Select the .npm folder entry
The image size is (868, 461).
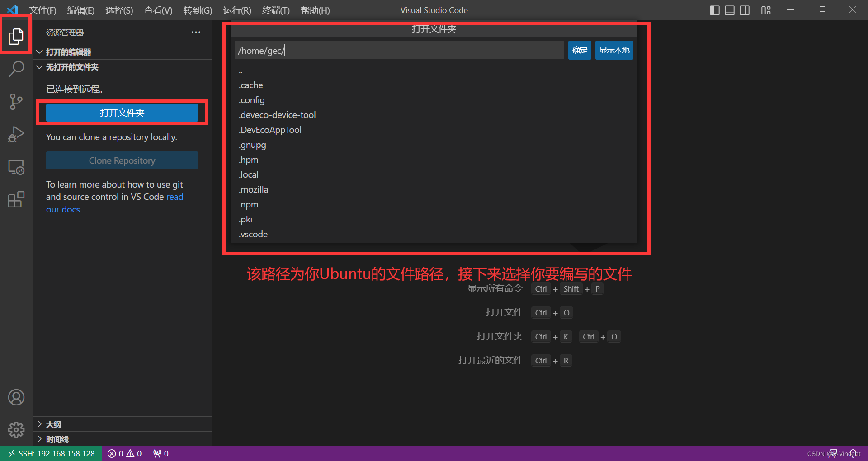pyautogui.click(x=434, y=205)
